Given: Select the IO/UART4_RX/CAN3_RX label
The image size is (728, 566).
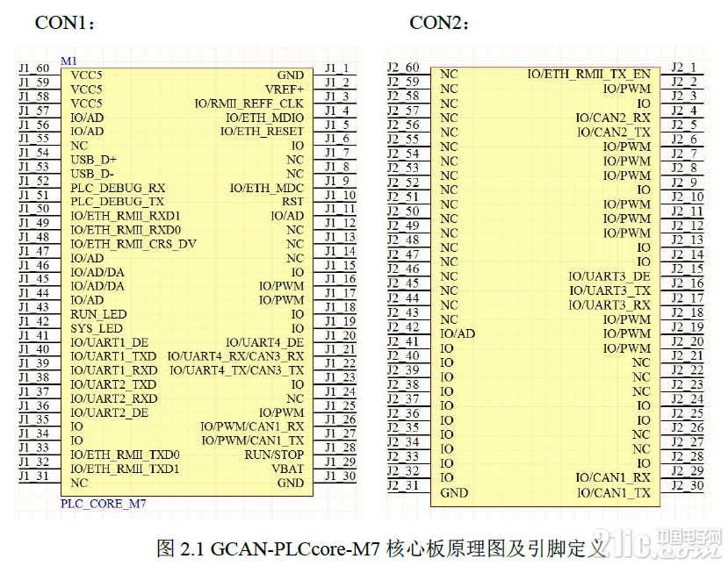Looking at the screenshot, I should coord(235,356).
